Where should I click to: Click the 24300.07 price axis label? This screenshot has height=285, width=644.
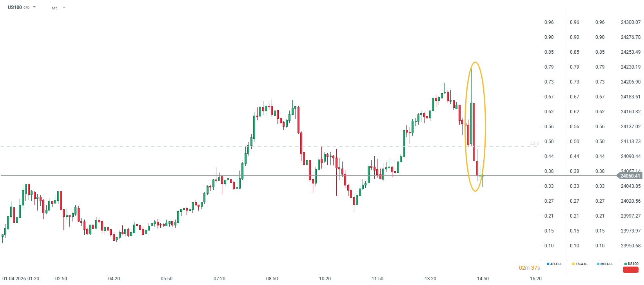pos(630,22)
